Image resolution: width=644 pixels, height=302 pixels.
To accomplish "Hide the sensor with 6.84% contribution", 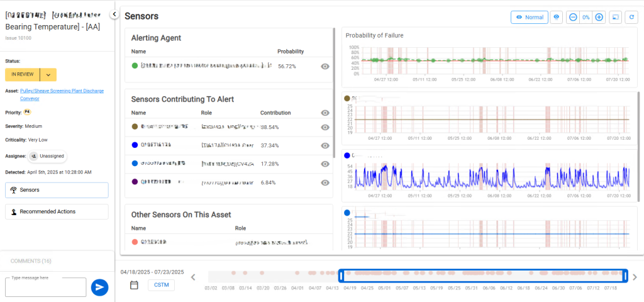I will [x=325, y=182].
